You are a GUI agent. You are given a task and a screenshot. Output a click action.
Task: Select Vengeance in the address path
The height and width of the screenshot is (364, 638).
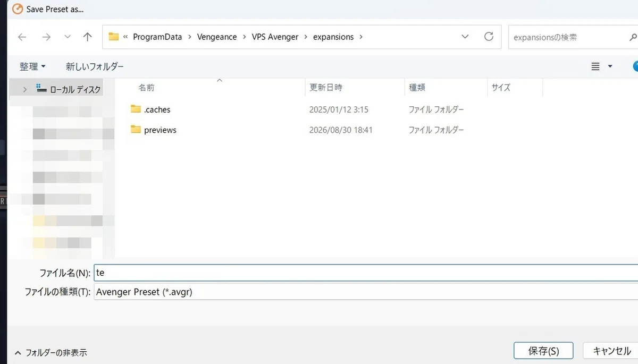click(x=217, y=37)
